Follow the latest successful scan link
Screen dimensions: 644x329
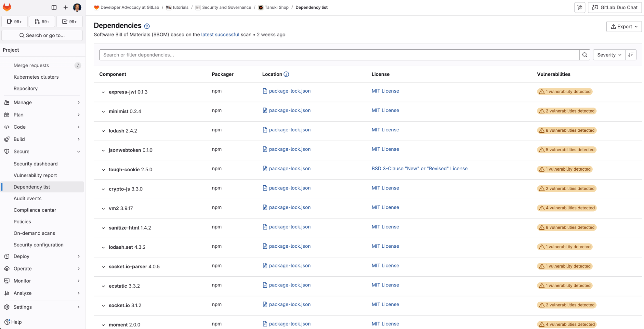[220, 35]
